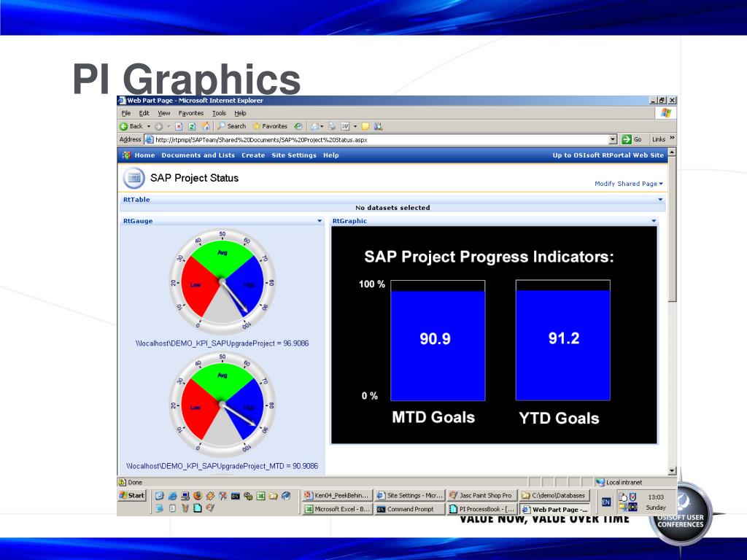Click the Mail envelope toolbar icon
The height and width of the screenshot is (560, 747).
click(x=315, y=126)
